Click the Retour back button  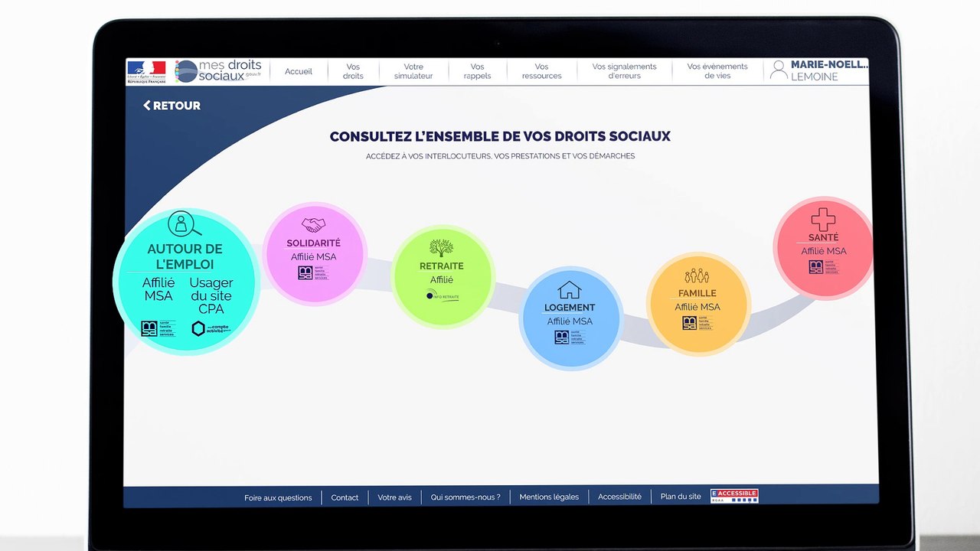coord(171,106)
